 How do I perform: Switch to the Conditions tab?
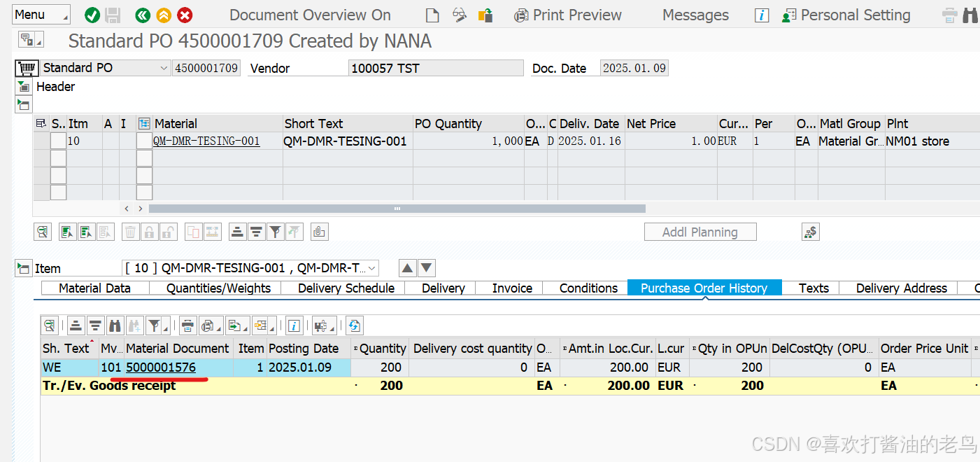(x=587, y=288)
